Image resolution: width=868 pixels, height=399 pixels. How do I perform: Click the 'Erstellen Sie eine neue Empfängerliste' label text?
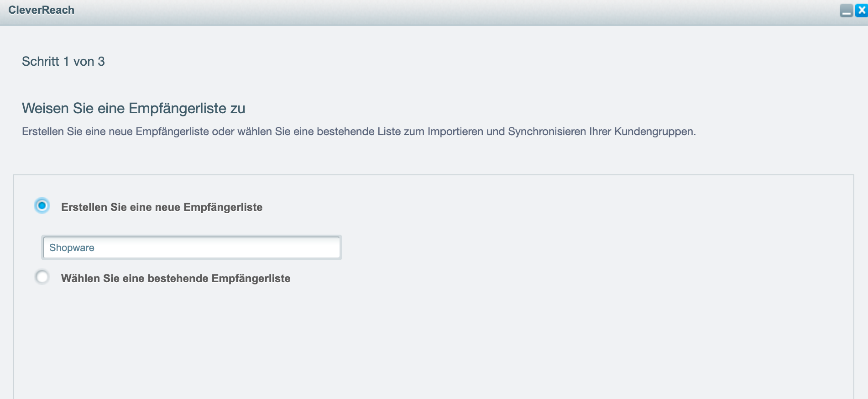click(x=162, y=207)
